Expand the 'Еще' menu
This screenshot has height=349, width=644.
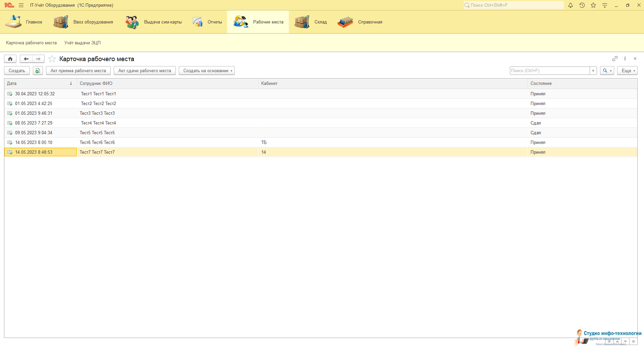pyautogui.click(x=627, y=71)
